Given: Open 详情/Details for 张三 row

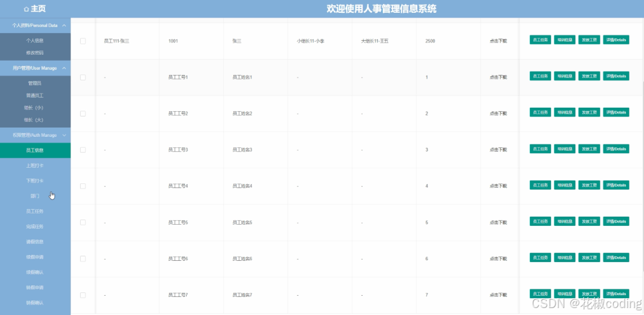Looking at the screenshot, I should pos(616,40).
